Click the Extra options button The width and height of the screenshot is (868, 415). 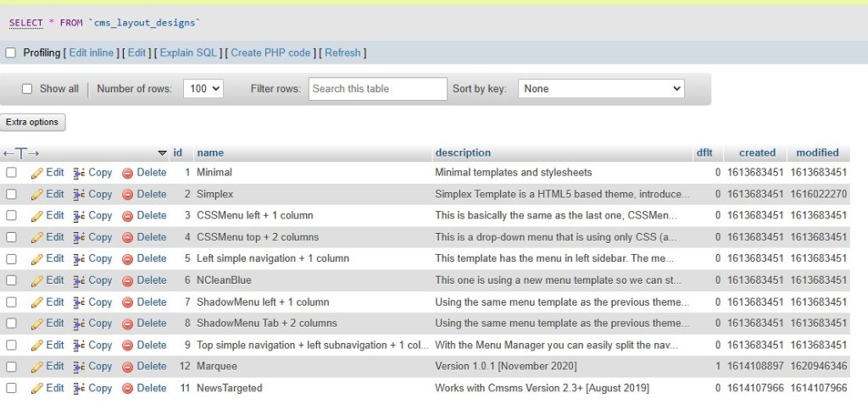32,122
